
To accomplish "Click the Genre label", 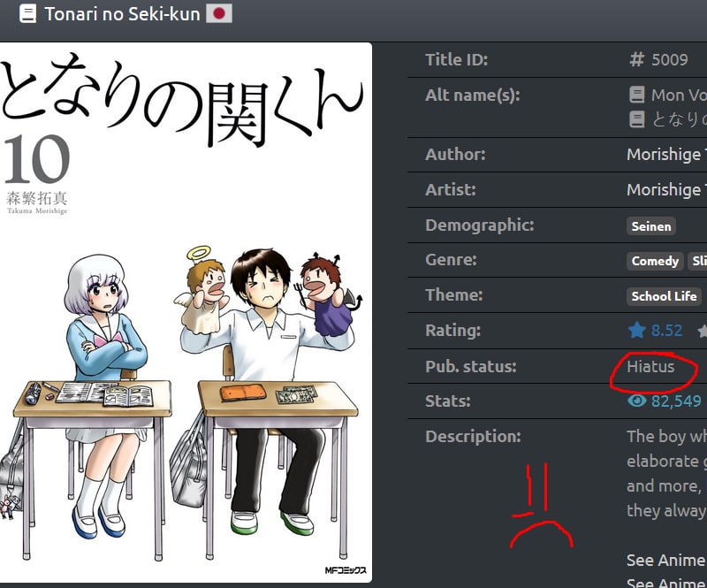I will 451,260.
